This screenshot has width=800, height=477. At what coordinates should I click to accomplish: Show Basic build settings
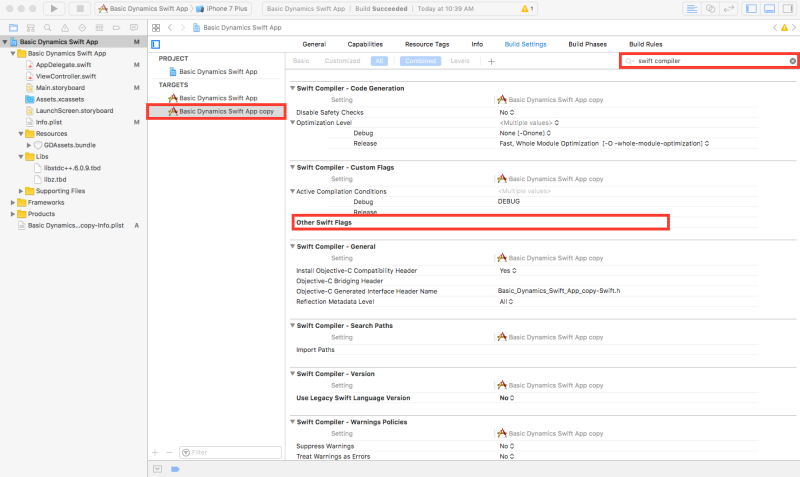pos(301,61)
